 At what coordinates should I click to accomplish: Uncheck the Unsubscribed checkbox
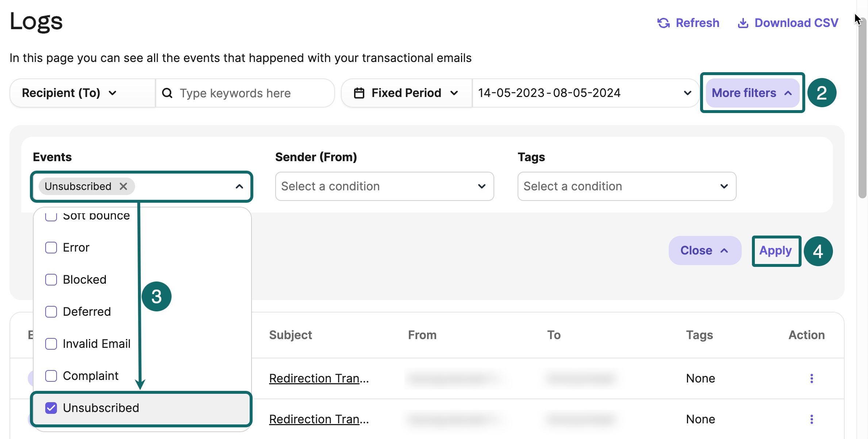click(51, 408)
